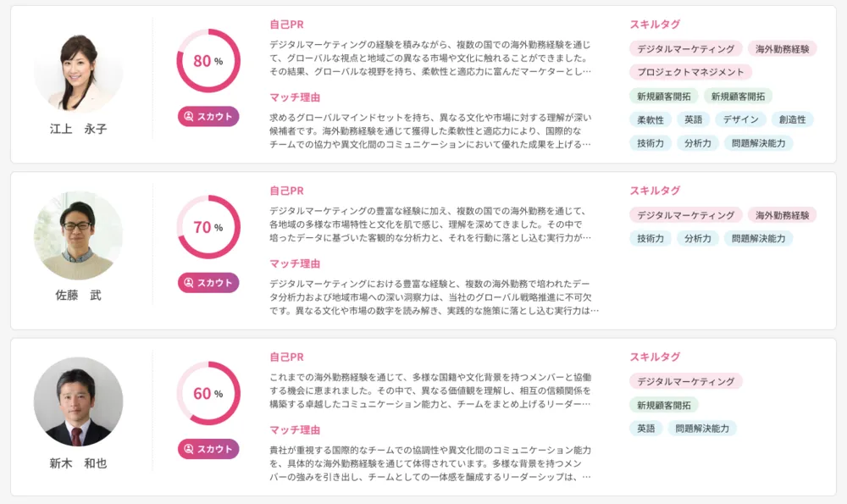This screenshot has width=847, height=504.
Task: Click the 60% match score ring
Action: click(208, 393)
